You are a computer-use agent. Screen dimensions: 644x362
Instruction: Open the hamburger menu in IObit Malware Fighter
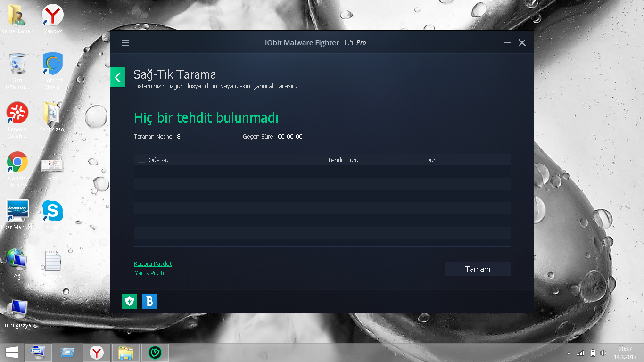125,43
